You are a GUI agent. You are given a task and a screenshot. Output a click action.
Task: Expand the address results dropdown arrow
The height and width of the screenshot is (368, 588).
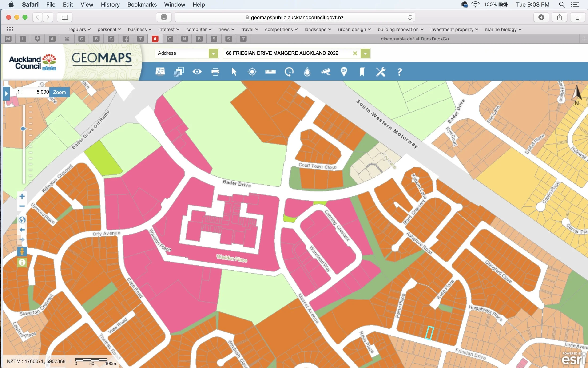365,53
